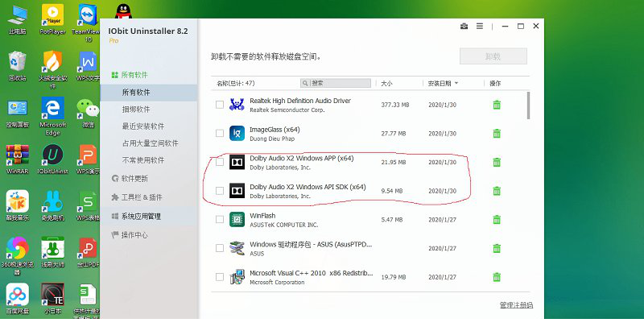Open PotPlayer desktop shortcut
Viewport: 644px width, 331px height.
[52, 19]
